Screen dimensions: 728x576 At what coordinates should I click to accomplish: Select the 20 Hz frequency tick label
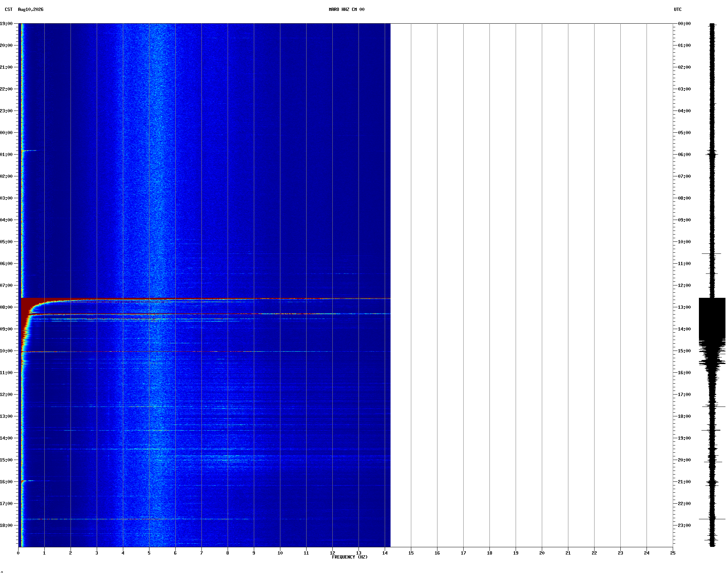pos(542,553)
